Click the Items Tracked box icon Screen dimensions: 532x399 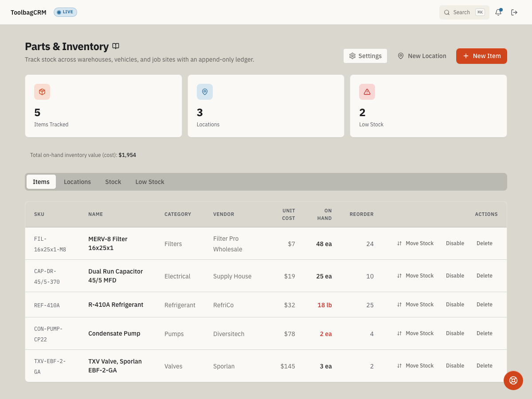(x=42, y=92)
